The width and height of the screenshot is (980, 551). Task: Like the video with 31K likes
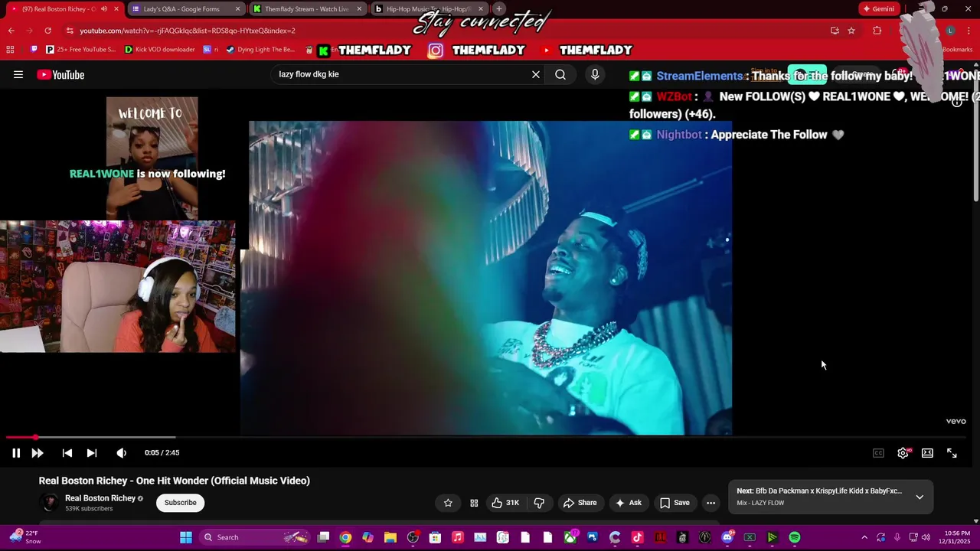tap(505, 503)
